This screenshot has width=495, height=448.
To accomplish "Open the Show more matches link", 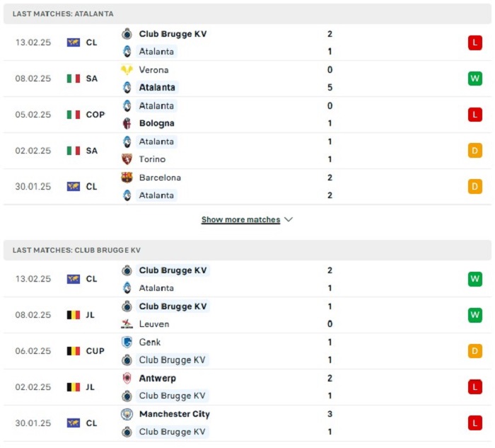I will [x=241, y=219].
